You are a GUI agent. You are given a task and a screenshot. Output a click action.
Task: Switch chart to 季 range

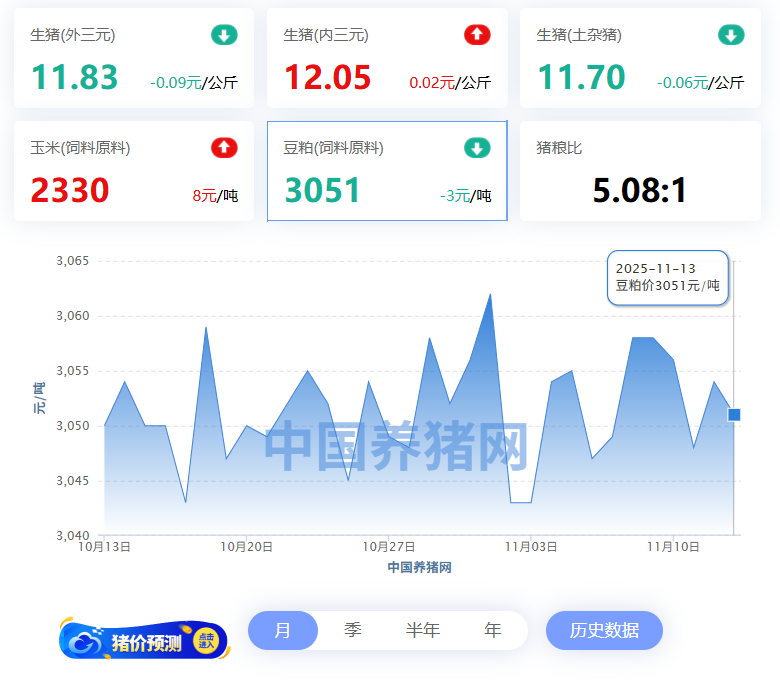click(x=352, y=631)
